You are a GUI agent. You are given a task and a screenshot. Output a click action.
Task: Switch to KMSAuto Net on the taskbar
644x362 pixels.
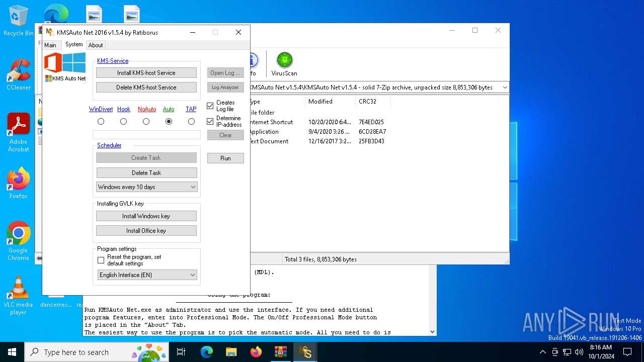pos(305,352)
